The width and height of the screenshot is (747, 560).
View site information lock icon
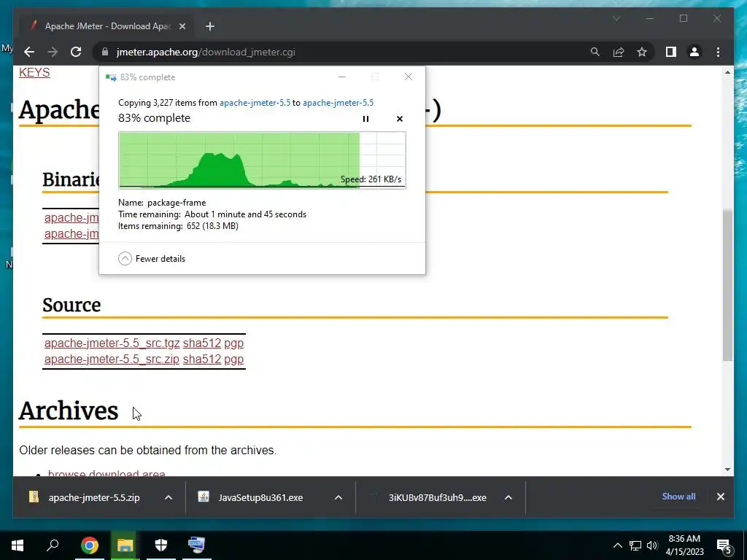105,52
